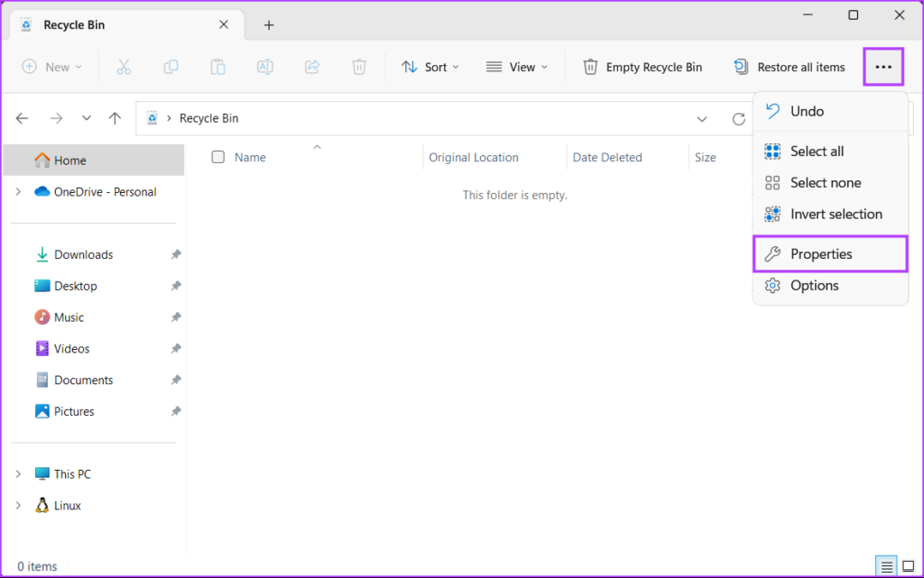This screenshot has height=578, width=924.
Task: Open the Sort dropdown
Action: [x=430, y=67]
